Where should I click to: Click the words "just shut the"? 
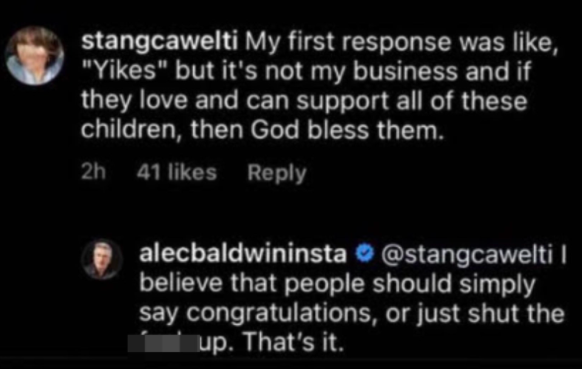point(490,314)
